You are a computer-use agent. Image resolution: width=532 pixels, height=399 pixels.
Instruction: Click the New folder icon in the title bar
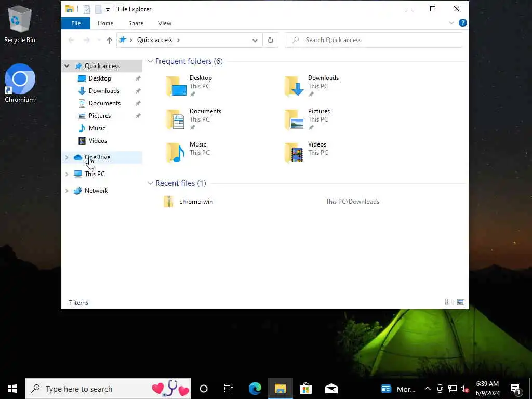coord(98,9)
